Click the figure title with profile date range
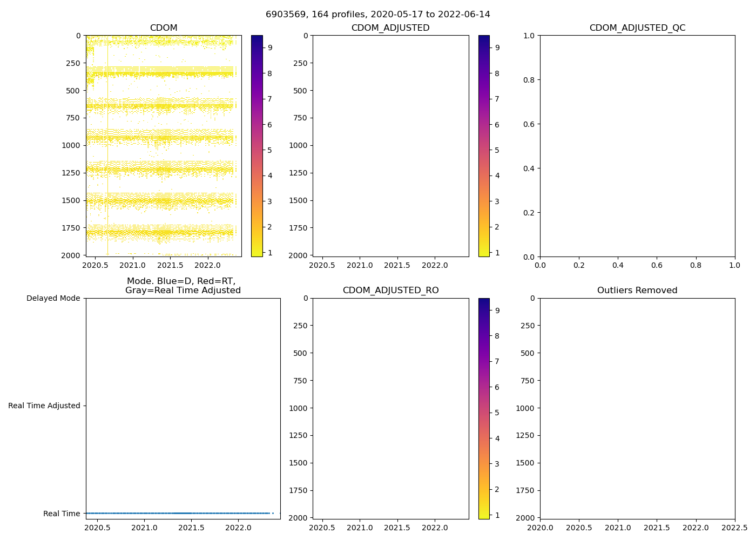This screenshot has width=756, height=540. pyautogui.click(x=377, y=15)
